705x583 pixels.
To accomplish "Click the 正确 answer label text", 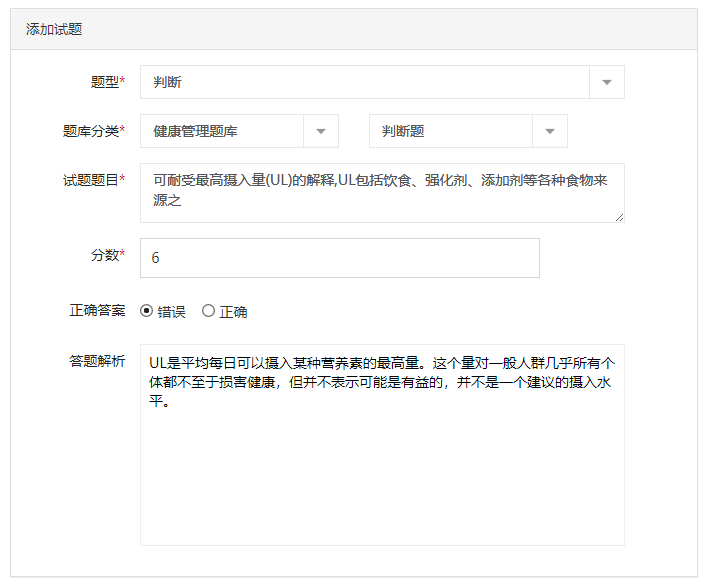I will pyautogui.click(x=233, y=312).
